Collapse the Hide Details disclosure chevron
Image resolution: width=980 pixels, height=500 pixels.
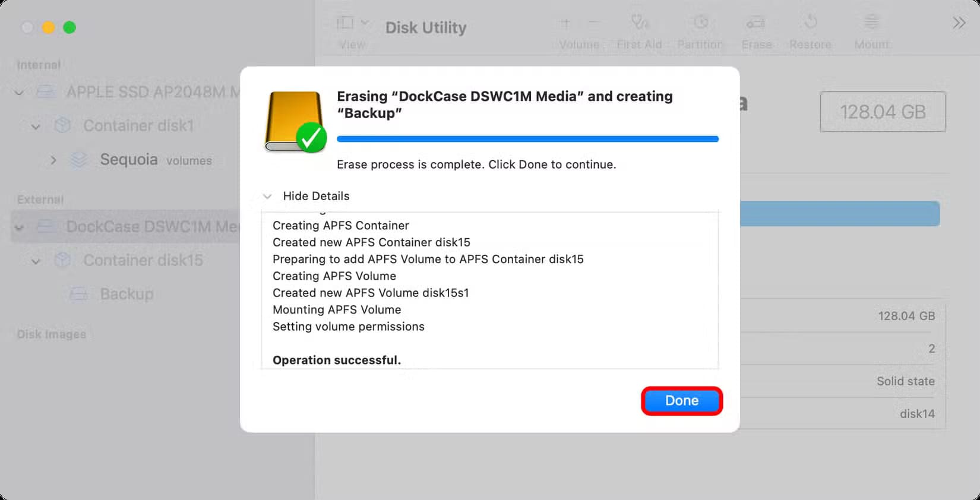pyautogui.click(x=267, y=196)
